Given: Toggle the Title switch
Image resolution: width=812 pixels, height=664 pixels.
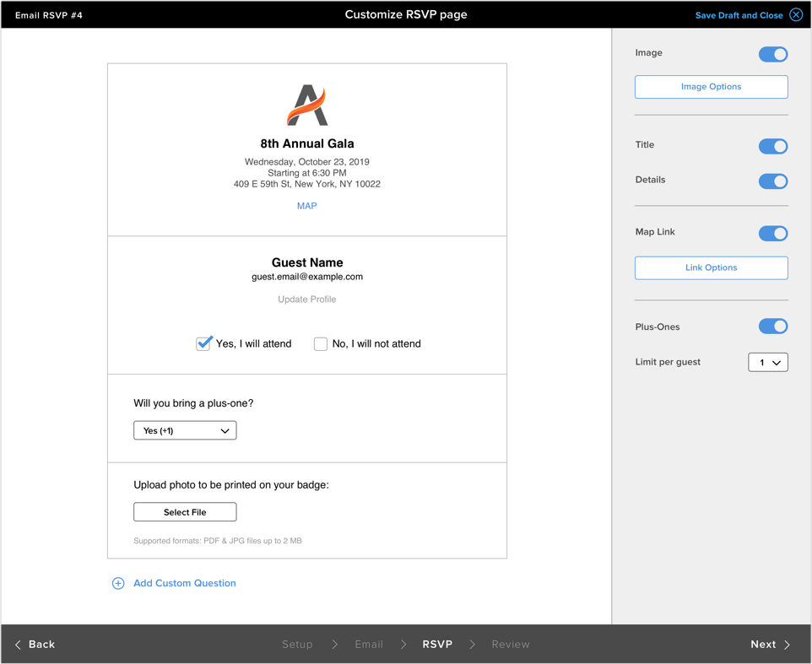Looking at the screenshot, I should [x=773, y=146].
